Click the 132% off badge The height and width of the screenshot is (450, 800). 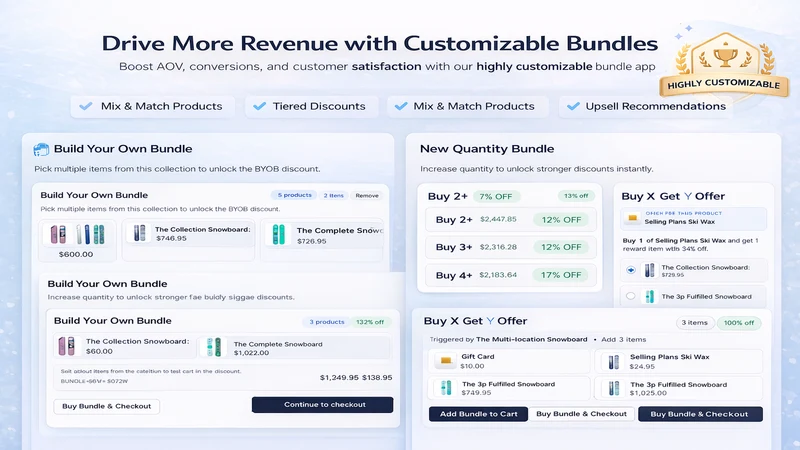(370, 322)
